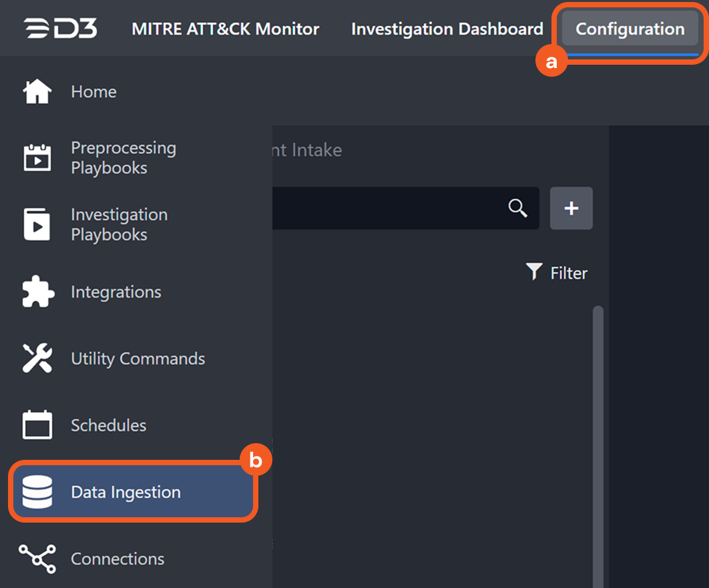Viewport: 709px width, 588px height.
Task: Select the Schedules text label in the menu
Action: (108, 425)
